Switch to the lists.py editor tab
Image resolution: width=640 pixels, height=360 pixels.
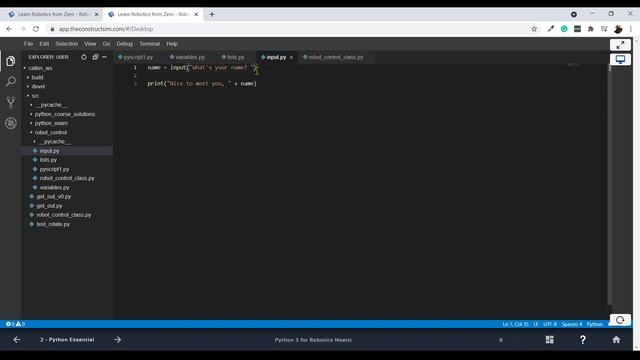tap(236, 58)
